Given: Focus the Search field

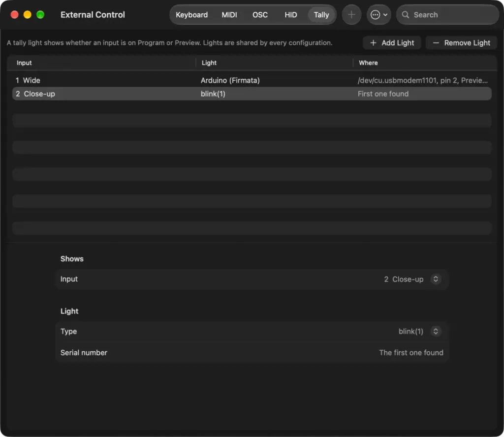Looking at the screenshot, I should tap(447, 15).
